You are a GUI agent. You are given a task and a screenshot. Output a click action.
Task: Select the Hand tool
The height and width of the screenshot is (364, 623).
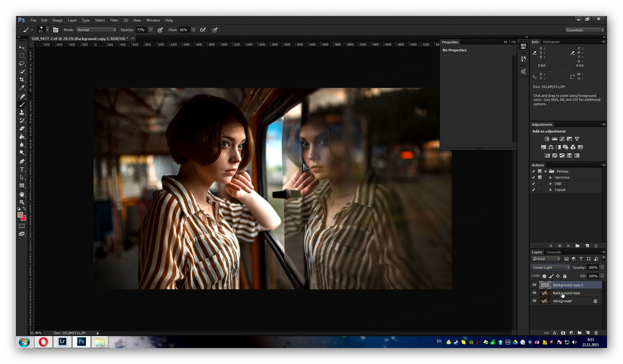22,194
